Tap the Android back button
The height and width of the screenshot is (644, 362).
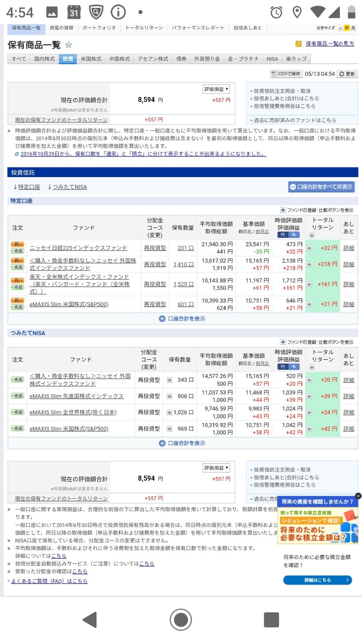90,620
